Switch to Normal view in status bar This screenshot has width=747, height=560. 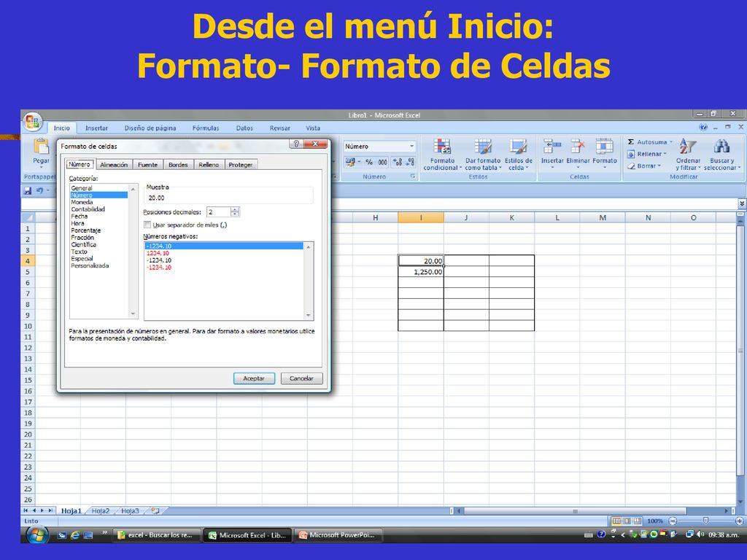click(x=616, y=521)
